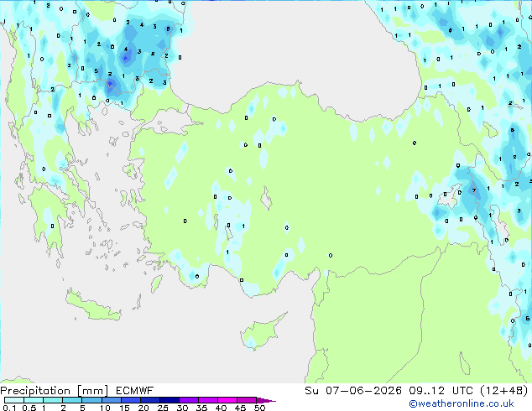Click the legend value '0.1'
This screenshot has height=411, width=532.
tap(9, 408)
